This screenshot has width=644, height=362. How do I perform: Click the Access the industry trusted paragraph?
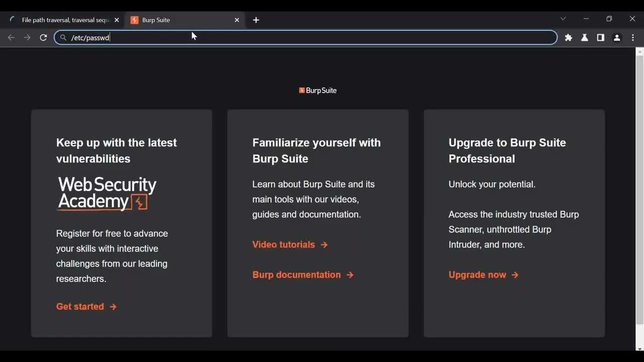[x=514, y=230]
